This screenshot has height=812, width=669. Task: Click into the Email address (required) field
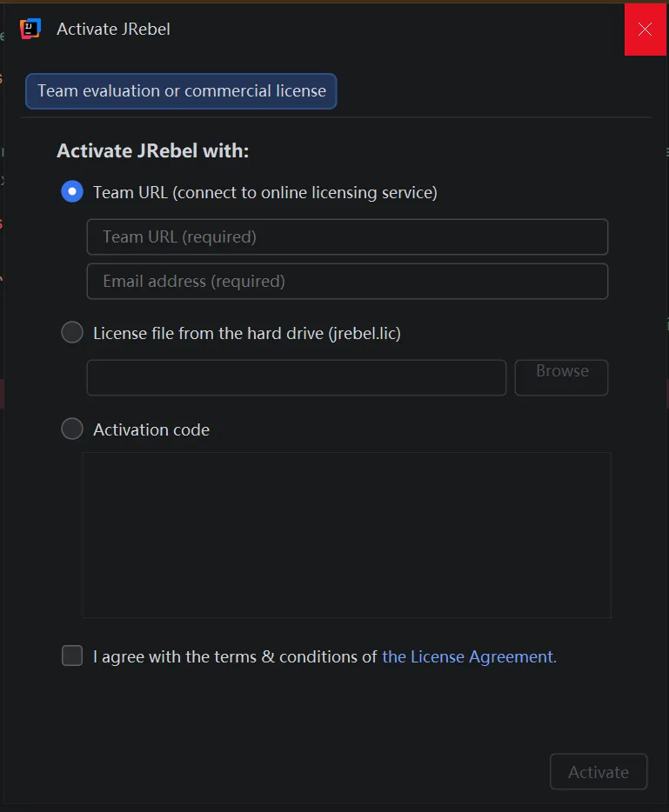click(347, 282)
